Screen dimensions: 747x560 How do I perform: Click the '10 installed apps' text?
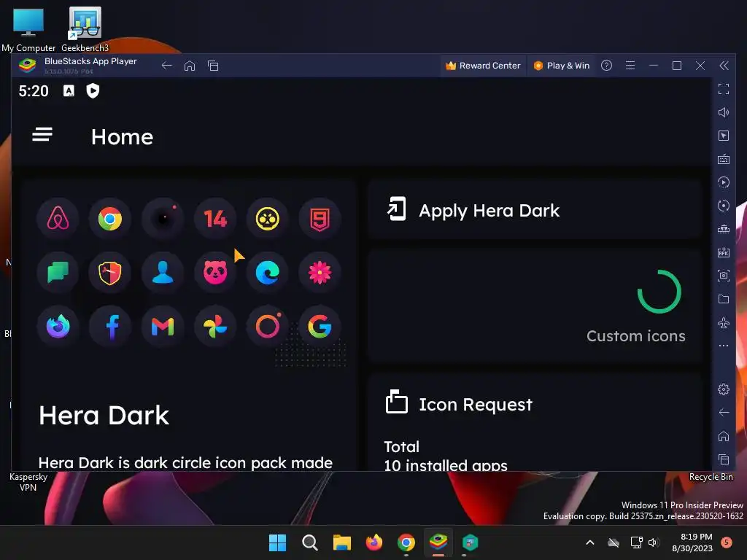coord(446,464)
